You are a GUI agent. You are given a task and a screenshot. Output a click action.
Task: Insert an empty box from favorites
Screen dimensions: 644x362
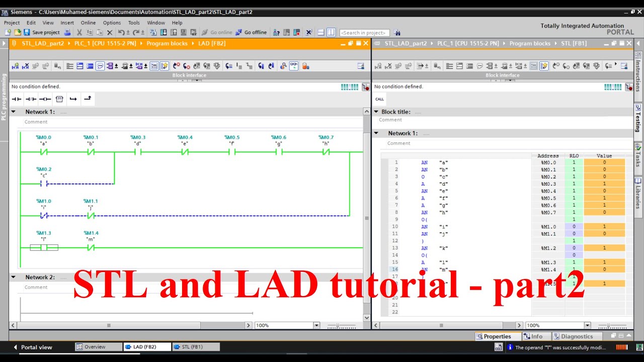click(59, 99)
